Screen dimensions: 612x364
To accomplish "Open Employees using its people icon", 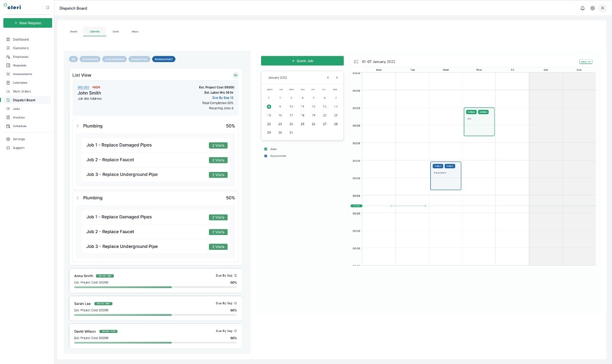I will pyautogui.click(x=8, y=57).
